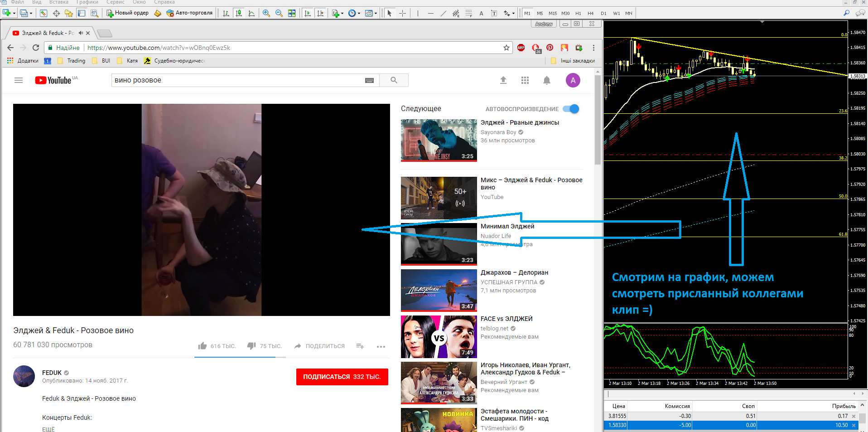
Task: Expand the arrows objects dropdown
Action: tap(513, 14)
